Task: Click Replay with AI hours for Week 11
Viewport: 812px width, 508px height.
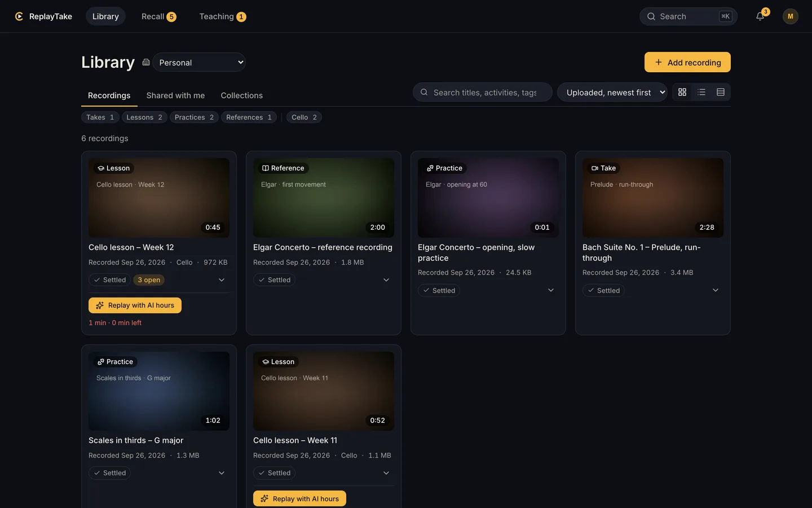Action: click(299, 498)
